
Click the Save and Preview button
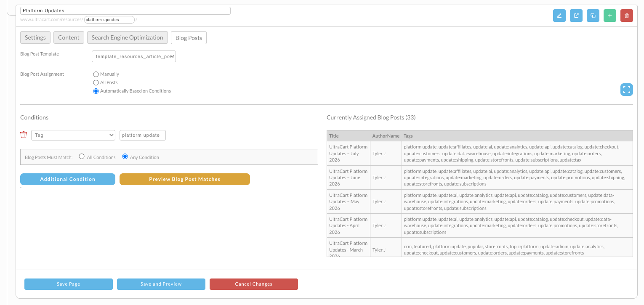tap(161, 284)
